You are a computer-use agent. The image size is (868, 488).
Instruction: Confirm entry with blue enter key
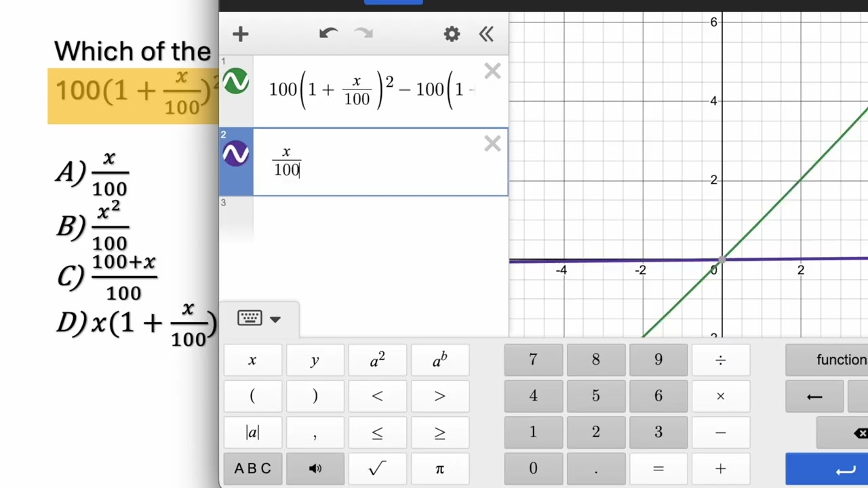coord(827,469)
